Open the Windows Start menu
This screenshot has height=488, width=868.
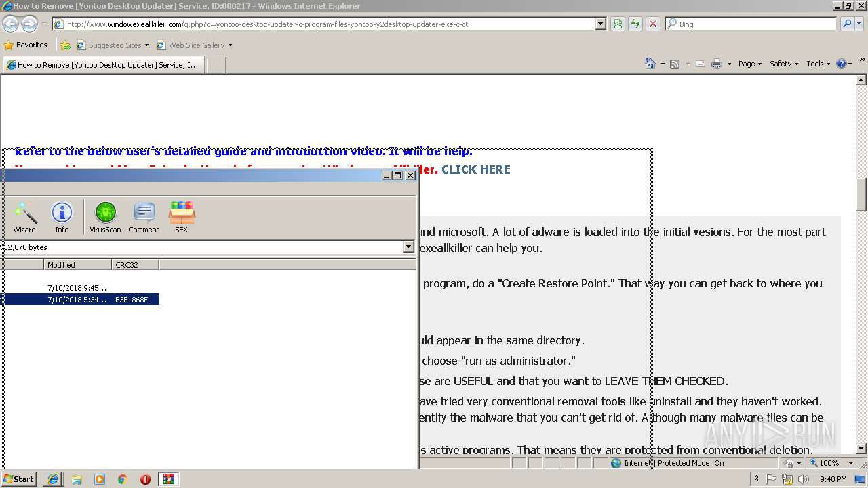pyautogui.click(x=19, y=479)
